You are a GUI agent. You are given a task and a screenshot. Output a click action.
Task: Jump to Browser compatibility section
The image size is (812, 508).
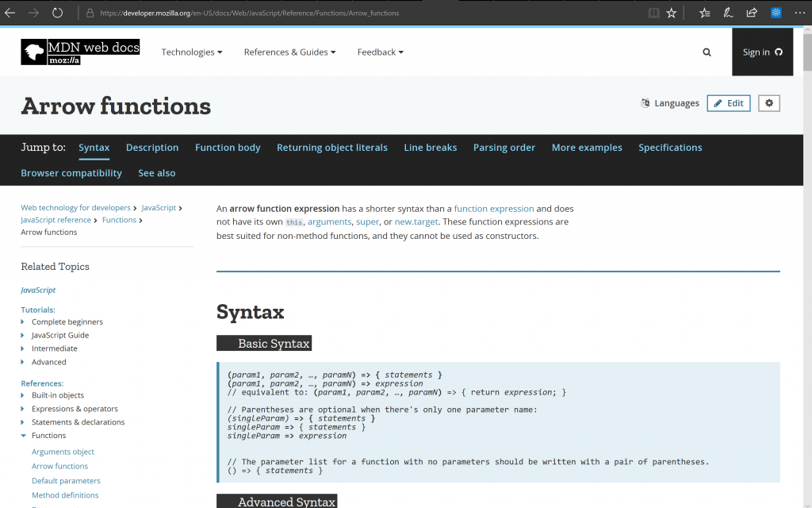pyautogui.click(x=71, y=173)
